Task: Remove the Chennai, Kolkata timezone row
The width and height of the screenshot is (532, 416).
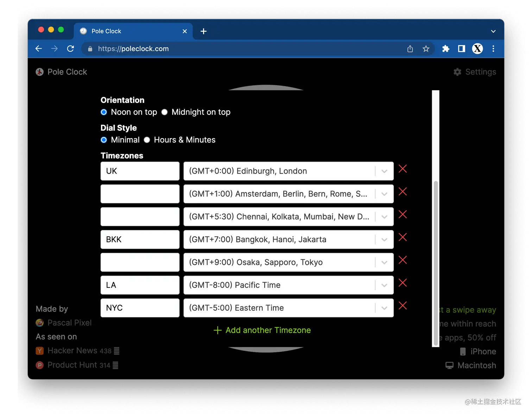Action: click(403, 215)
